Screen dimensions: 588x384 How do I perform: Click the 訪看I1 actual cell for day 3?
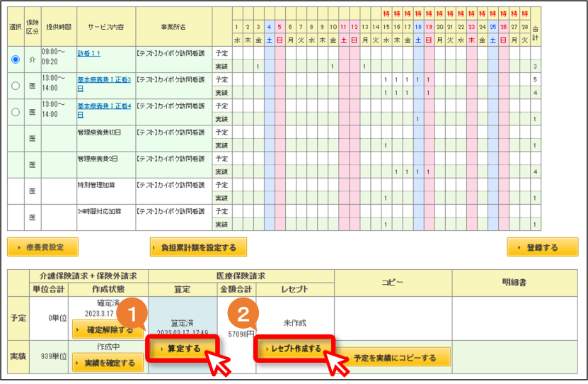tap(258, 67)
